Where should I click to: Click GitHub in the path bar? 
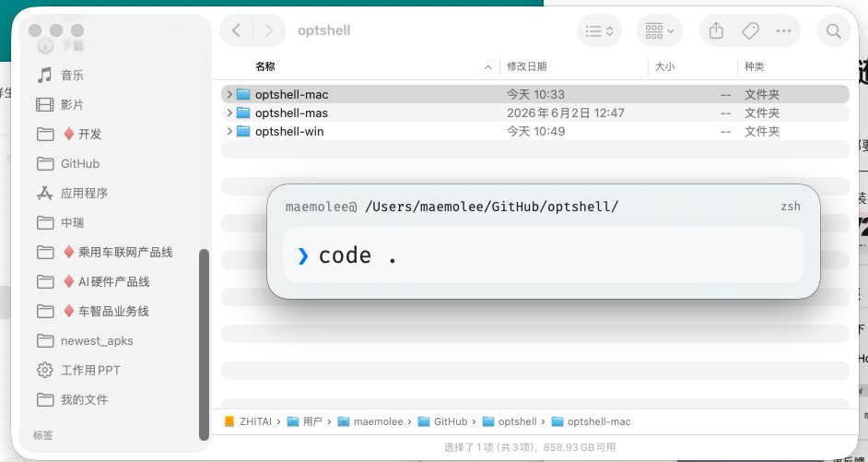point(443,422)
